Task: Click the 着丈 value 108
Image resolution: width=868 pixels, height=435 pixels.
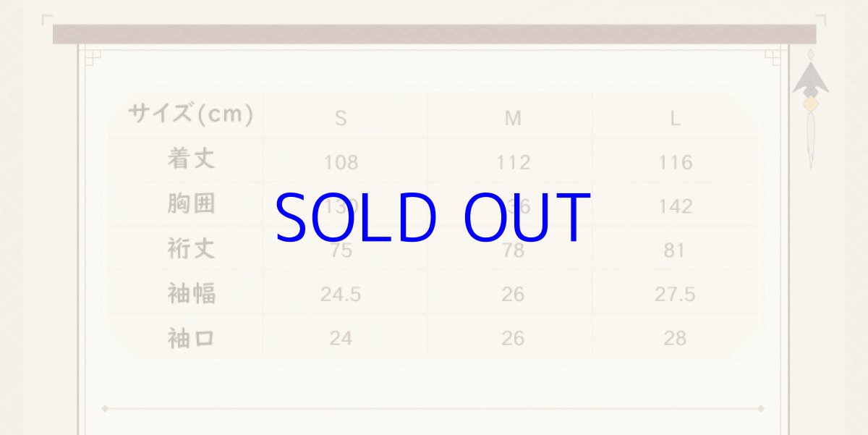Action: pos(341,163)
